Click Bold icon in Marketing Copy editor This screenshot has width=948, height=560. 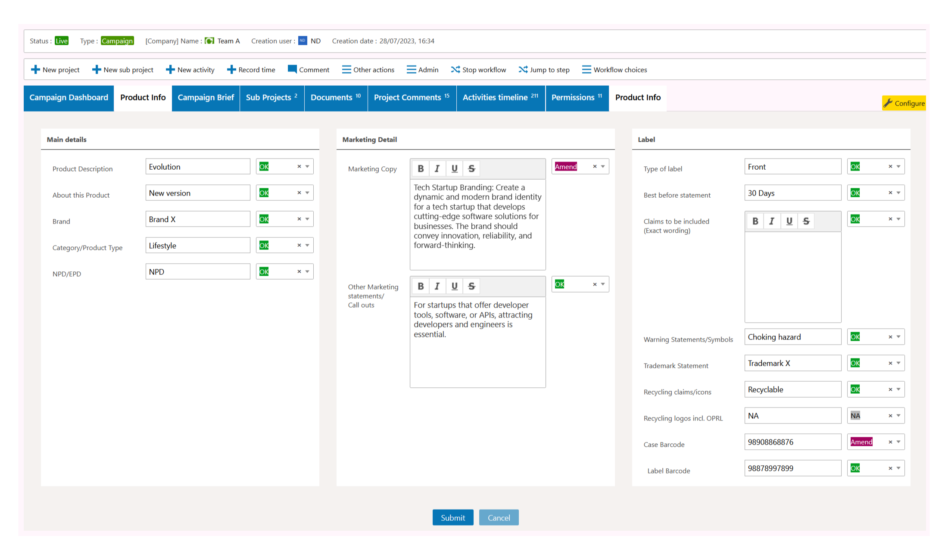tap(421, 168)
